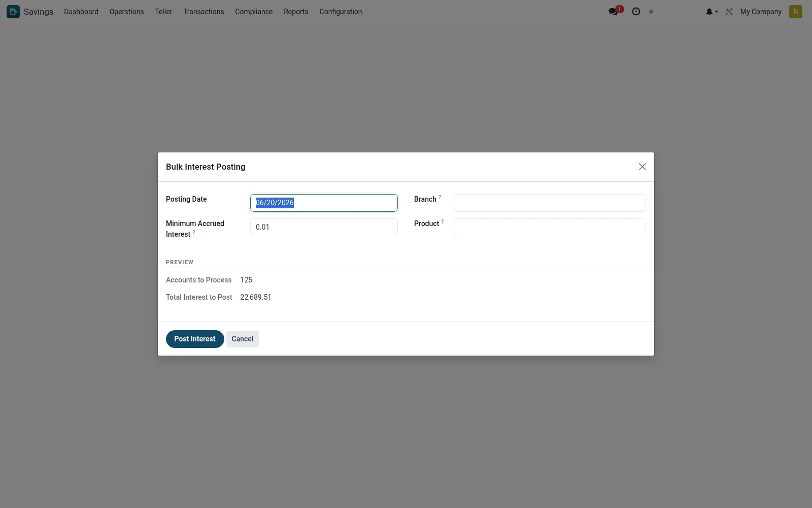Open the activities clock icon
Screen dimensions: 812x508
[x=636, y=11]
